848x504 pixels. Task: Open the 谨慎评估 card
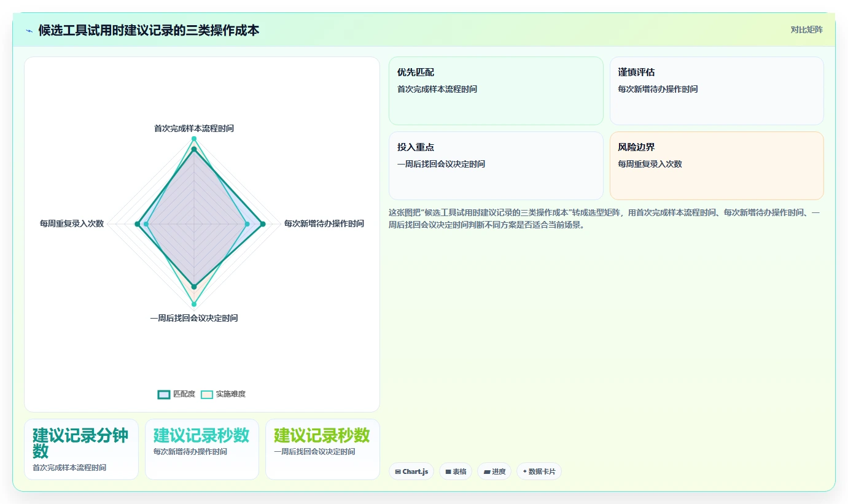pos(717,91)
